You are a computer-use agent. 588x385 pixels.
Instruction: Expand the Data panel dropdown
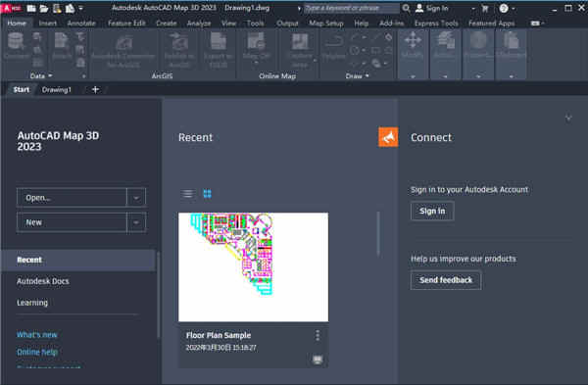[x=50, y=75]
